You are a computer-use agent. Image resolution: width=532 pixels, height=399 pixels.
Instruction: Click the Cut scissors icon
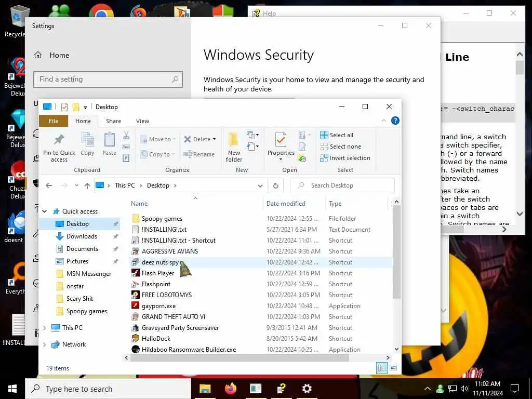click(x=126, y=136)
